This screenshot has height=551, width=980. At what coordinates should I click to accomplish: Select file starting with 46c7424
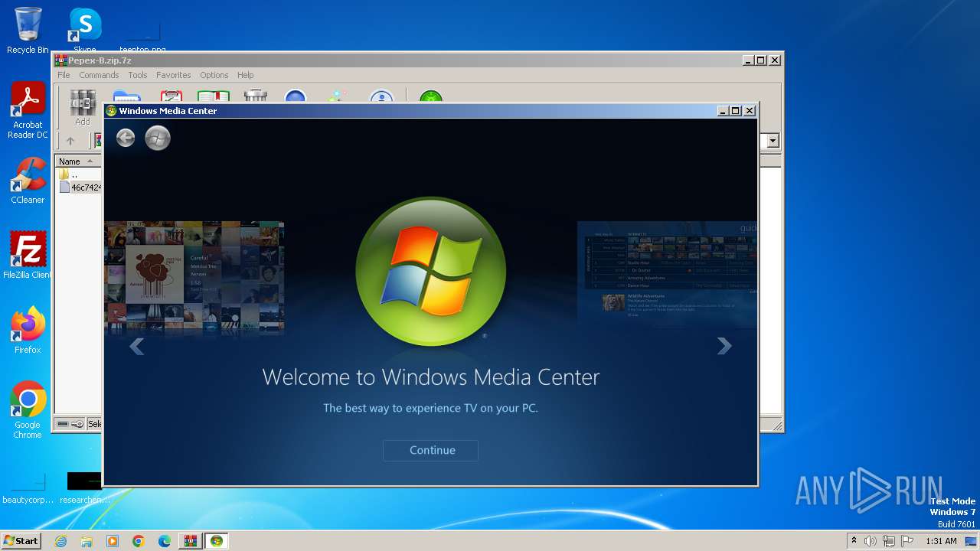[x=80, y=187]
